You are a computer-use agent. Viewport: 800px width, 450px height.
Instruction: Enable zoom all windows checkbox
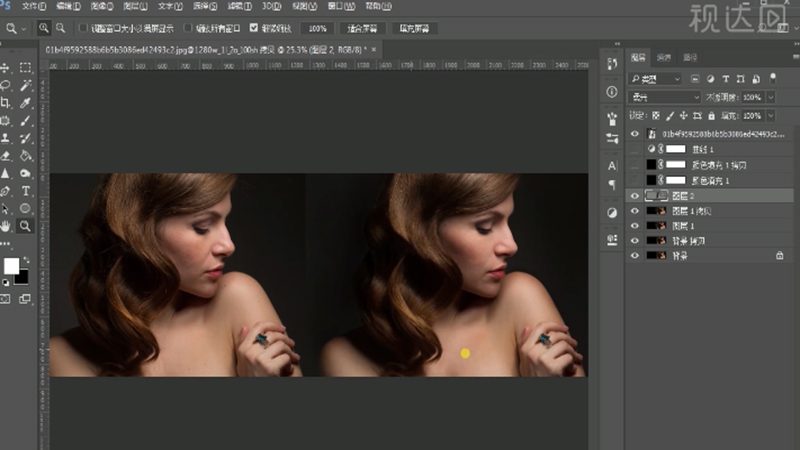click(x=188, y=28)
